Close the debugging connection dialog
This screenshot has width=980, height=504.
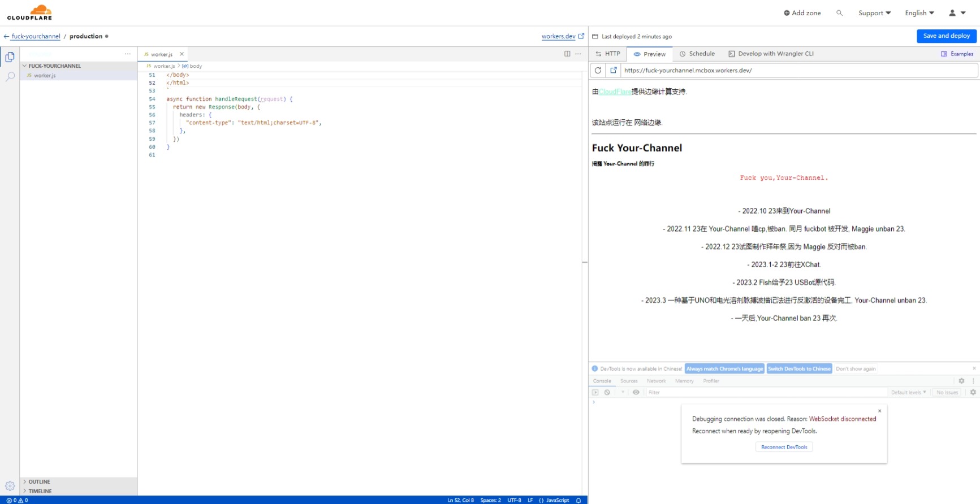pos(879,411)
